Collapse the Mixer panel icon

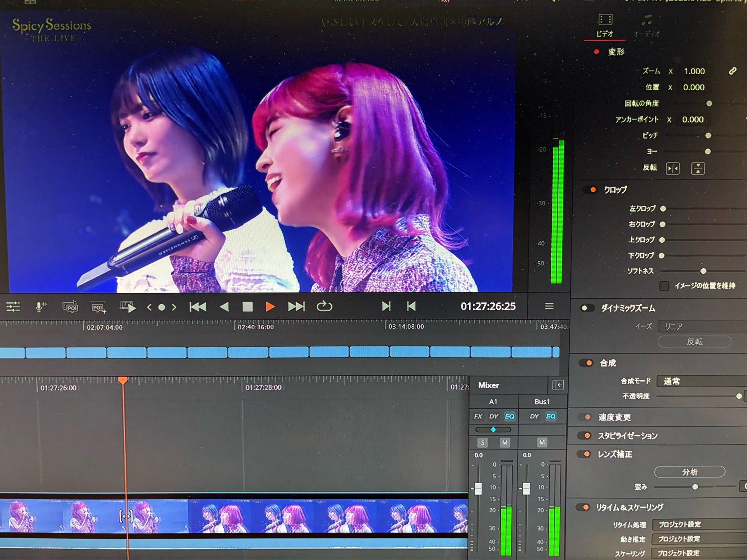click(x=558, y=385)
